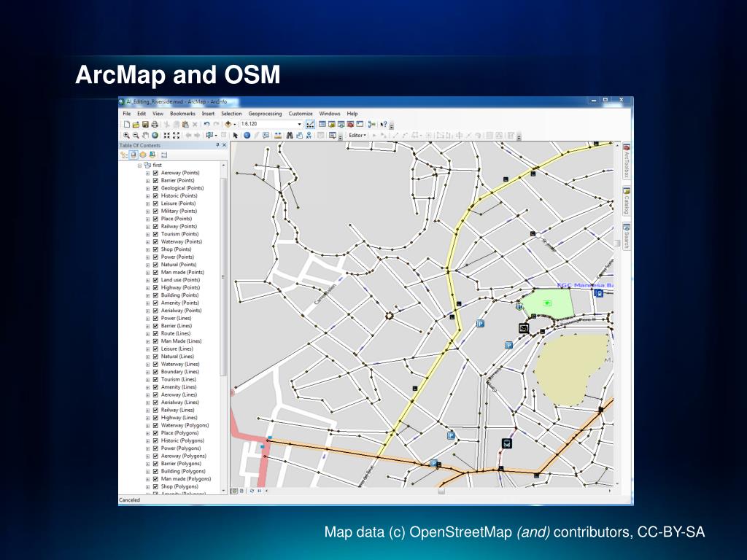Viewport: 747px width, 560px height.
Task: Click the Add Data button
Action: click(x=228, y=124)
